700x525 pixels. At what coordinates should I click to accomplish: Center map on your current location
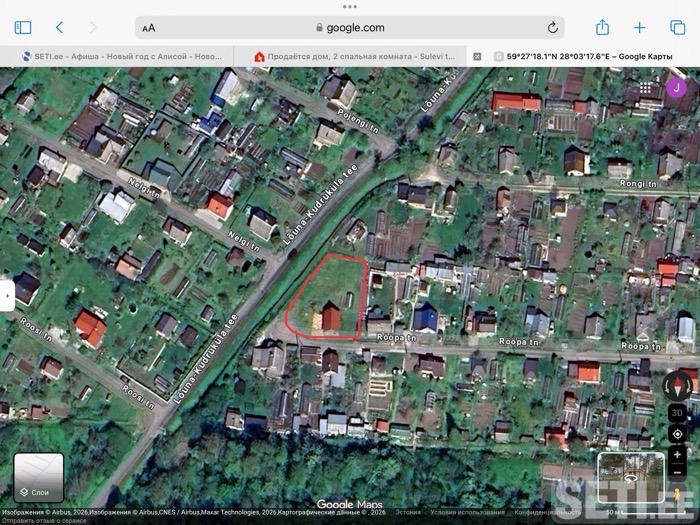[678, 434]
